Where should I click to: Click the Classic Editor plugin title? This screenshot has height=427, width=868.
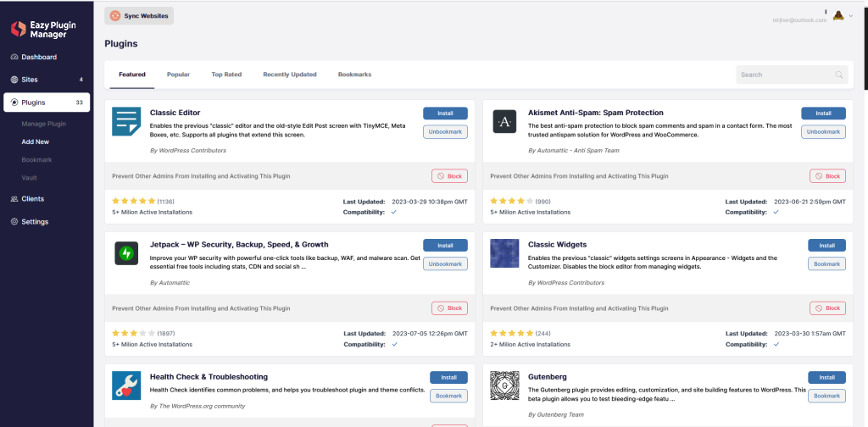pyautogui.click(x=175, y=113)
